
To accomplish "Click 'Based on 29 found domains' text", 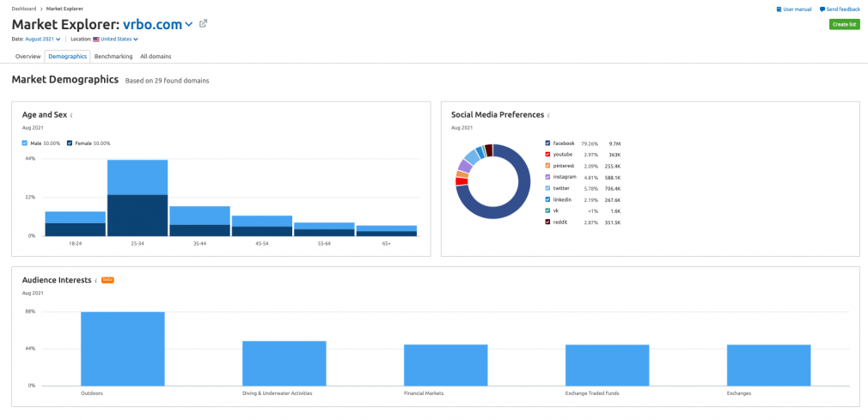I will tap(168, 81).
